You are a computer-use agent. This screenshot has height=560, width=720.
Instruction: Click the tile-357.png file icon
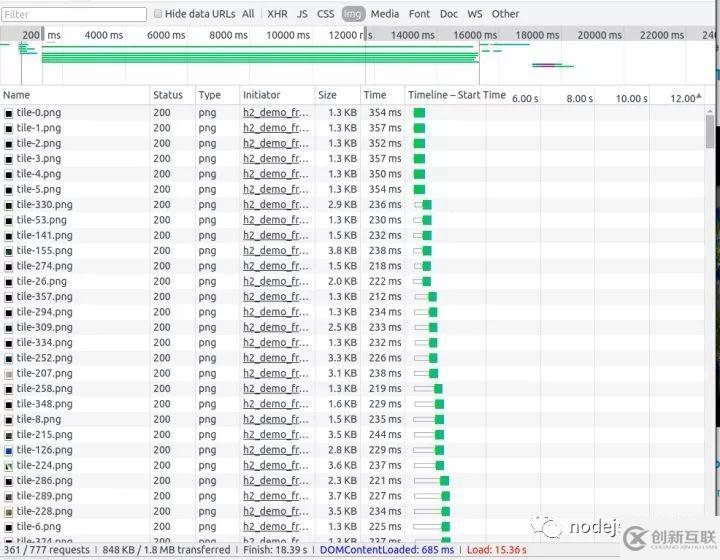[x=9, y=297]
